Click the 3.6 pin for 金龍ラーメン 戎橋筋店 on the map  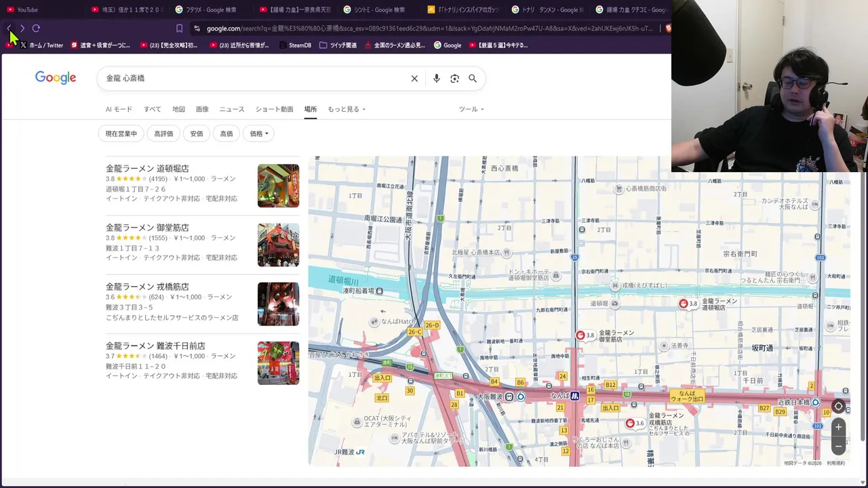tap(635, 423)
